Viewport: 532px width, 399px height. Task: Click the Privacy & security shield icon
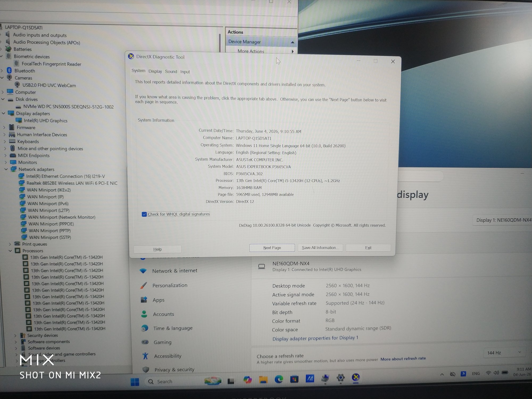coord(146,369)
